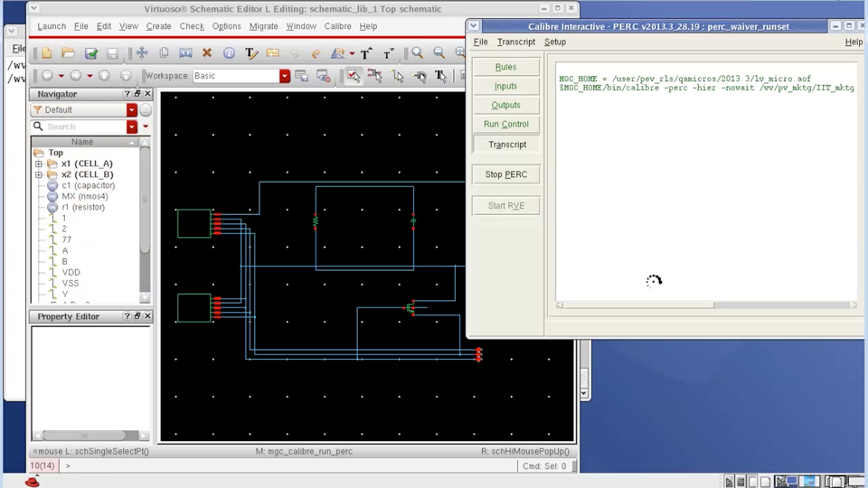Open the Navigator Default filter dropdown
868x488 pixels.
pos(132,110)
